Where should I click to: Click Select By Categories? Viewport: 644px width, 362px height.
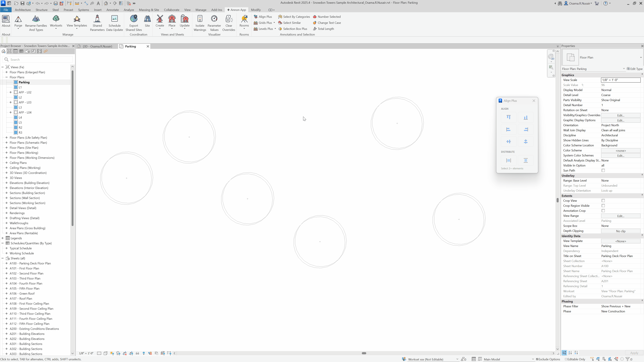tap(294, 17)
